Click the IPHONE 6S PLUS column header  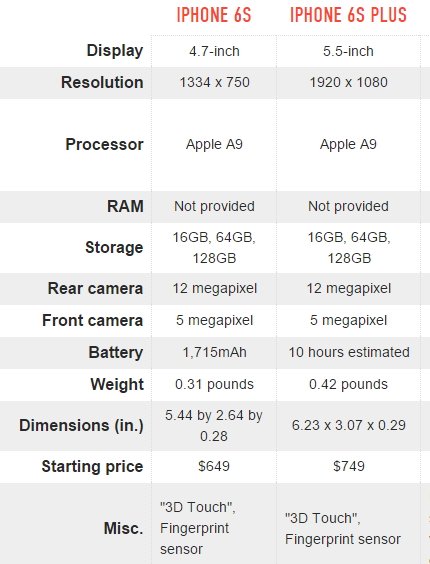click(x=348, y=15)
